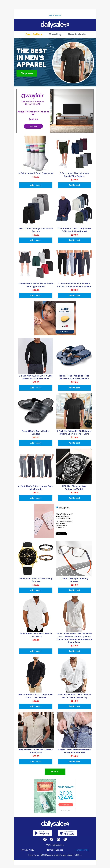
Task: Open the Pinterest icon in footer
Action: coord(65,839)
